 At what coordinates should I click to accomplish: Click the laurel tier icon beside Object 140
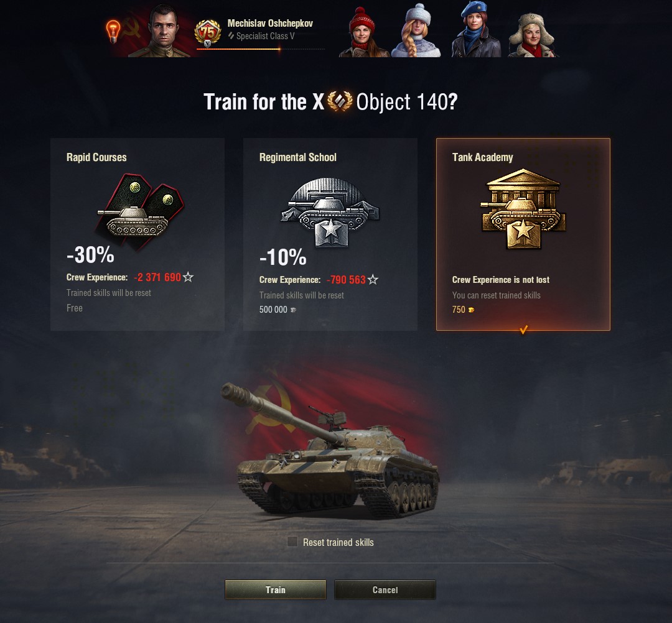[340, 101]
